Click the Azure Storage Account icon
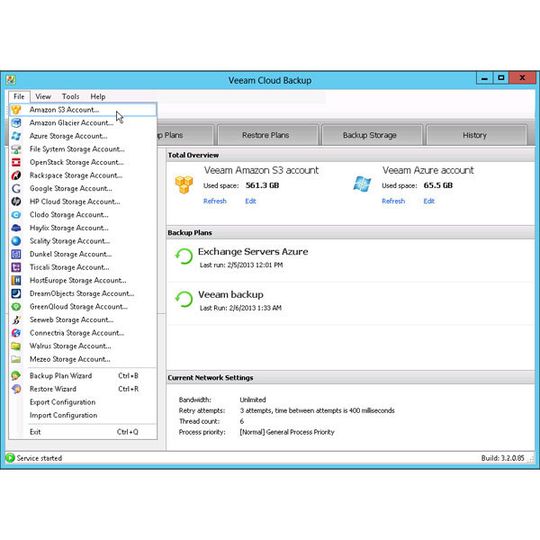Screen dimensions: 540x540 click(x=16, y=136)
